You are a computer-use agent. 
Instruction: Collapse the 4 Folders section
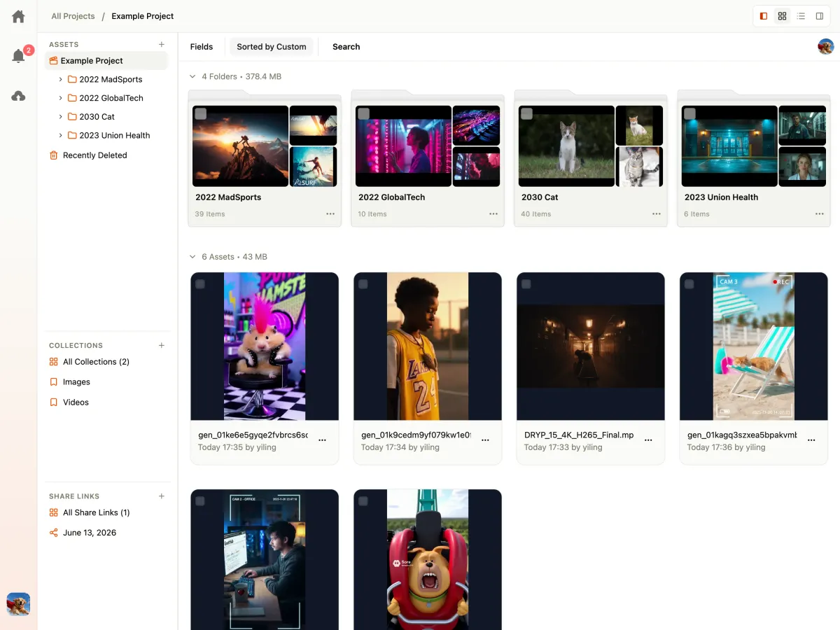(192, 76)
